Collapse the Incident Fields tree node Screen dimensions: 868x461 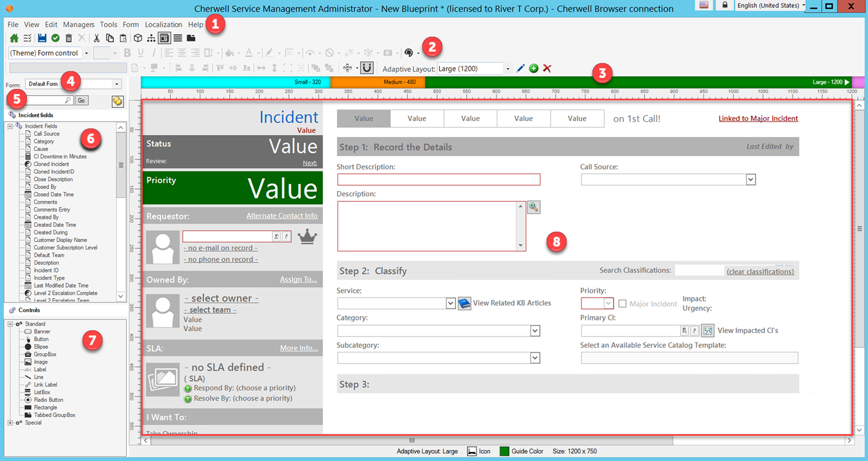pyautogui.click(x=10, y=126)
